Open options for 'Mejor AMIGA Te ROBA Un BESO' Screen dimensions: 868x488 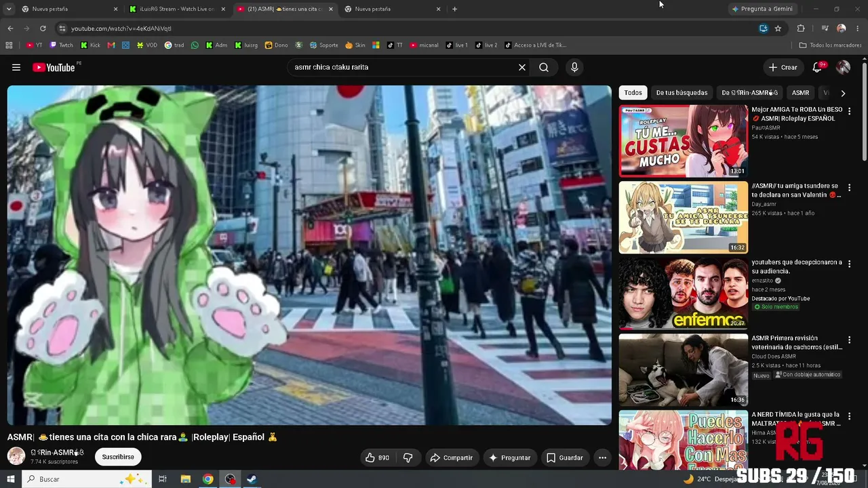(x=850, y=110)
